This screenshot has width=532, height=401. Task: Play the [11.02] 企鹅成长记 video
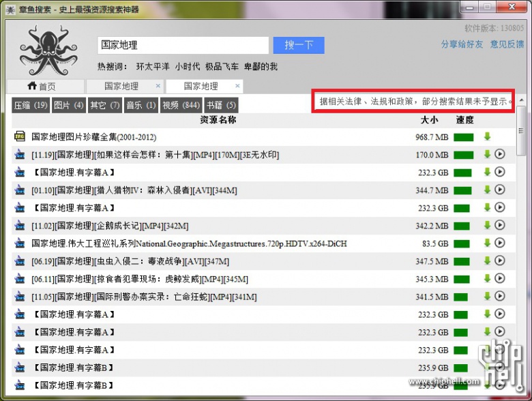pyautogui.click(x=499, y=225)
